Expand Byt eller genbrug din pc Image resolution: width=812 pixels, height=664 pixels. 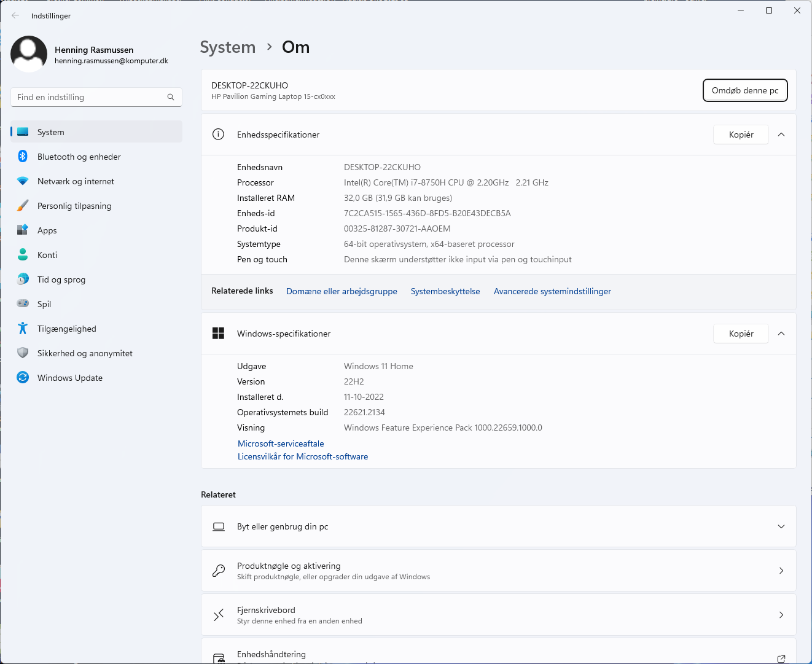(x=781, y=526)
